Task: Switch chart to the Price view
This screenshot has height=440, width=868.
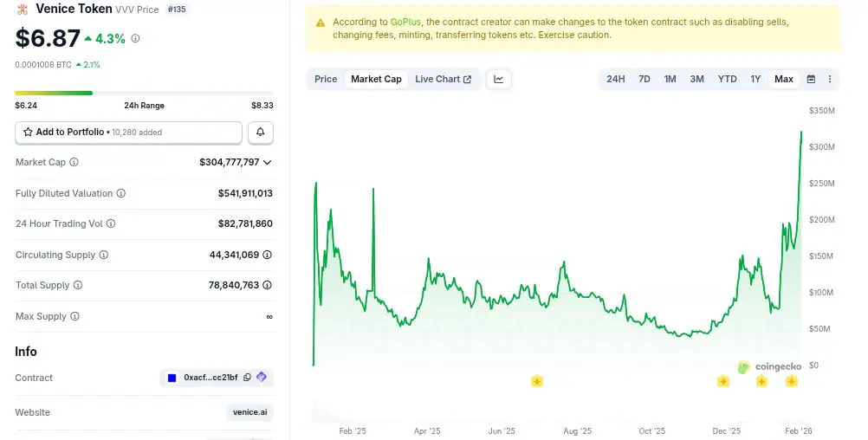Action: tap(326, 79)
